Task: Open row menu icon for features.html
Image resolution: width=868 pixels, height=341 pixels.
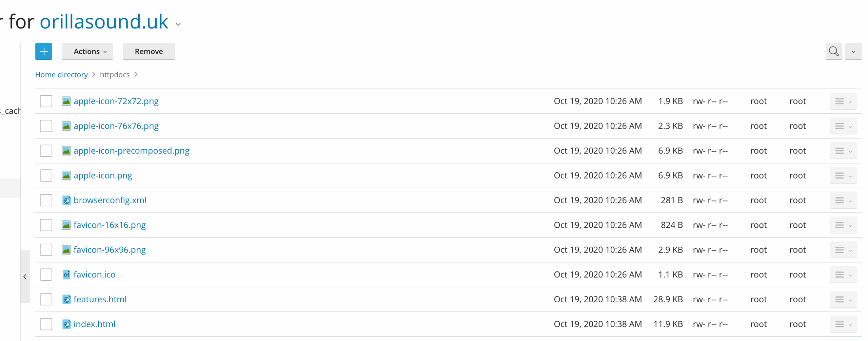Action: click(843, 299)
